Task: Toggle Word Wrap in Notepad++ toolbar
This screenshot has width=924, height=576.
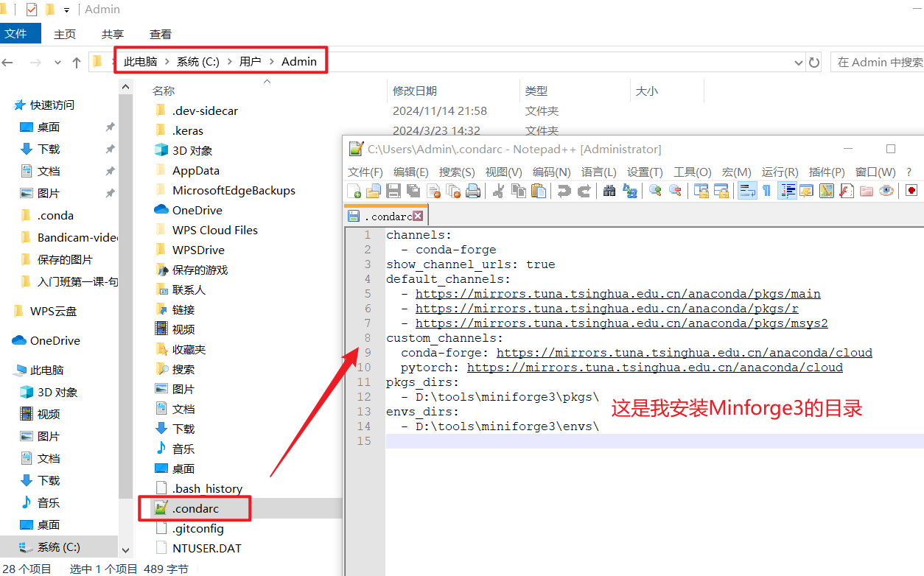Action: point(747,191)
